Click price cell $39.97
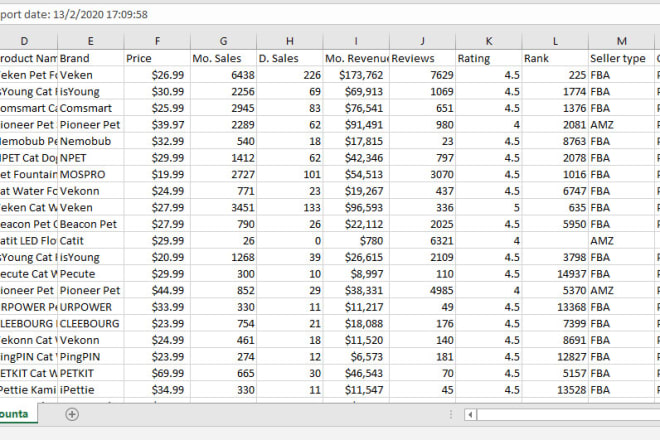Viewport: 660px width, 440px height. (x=157, y=125)
